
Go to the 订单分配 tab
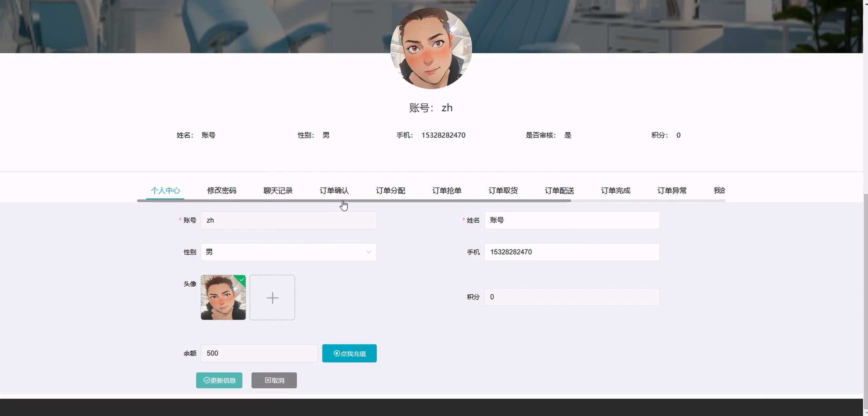tap(390, 190)
